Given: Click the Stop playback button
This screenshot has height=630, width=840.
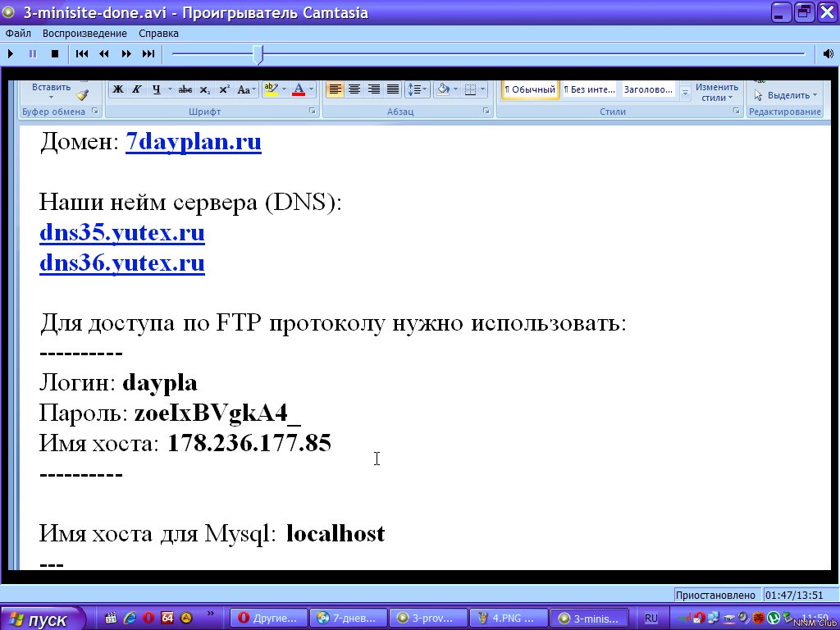Looking at the screenshot, I should pos(55,54).
